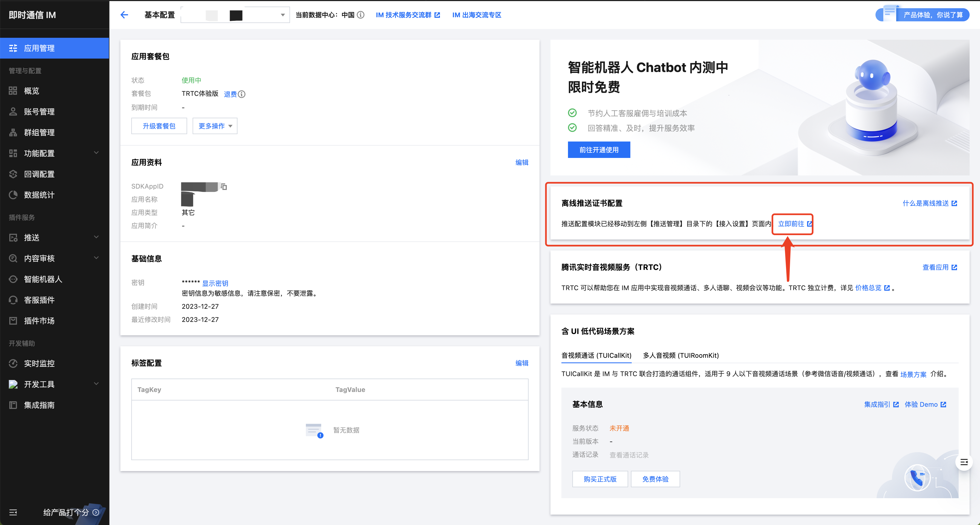Viewport: 980px width, 525px height.
Task: Open the application selector dropdown
Action: point(235,15)
